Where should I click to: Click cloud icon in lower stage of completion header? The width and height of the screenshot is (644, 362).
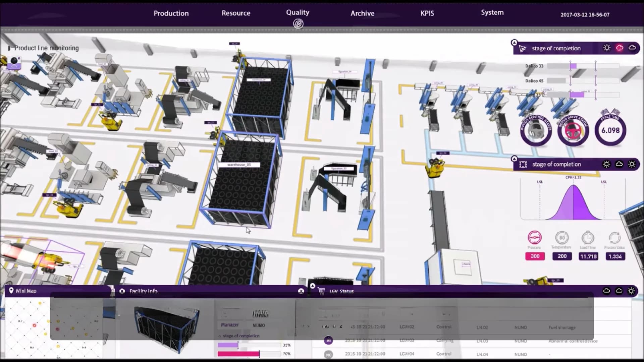pos(619,164)
